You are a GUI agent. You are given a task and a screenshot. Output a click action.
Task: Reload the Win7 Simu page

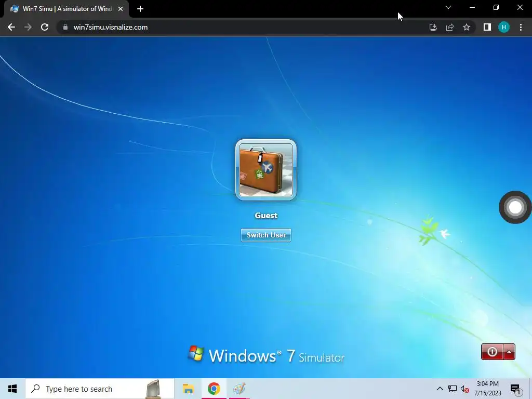click(x=45, y=27)
